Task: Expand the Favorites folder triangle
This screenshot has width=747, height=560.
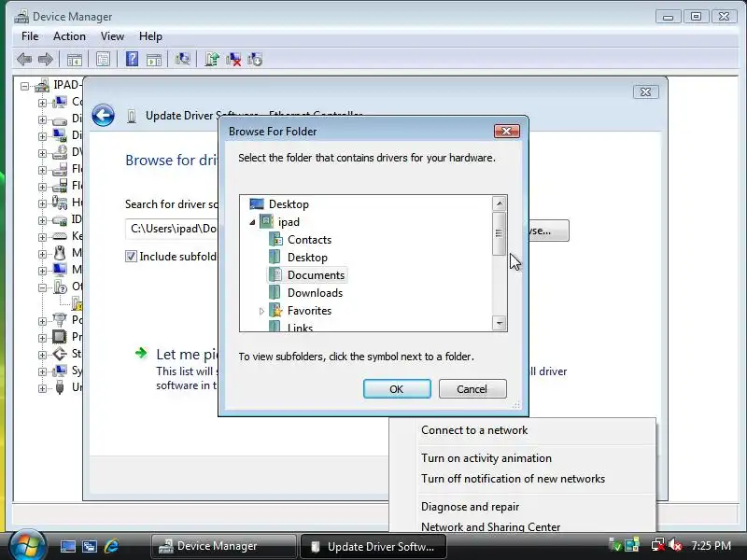Action: [x=261, y=311]
